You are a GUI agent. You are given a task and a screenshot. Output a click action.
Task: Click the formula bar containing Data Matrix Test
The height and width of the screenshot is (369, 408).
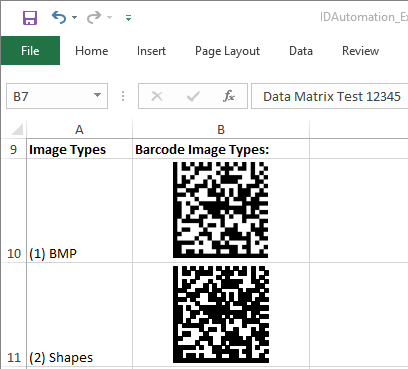coord(330,96)
